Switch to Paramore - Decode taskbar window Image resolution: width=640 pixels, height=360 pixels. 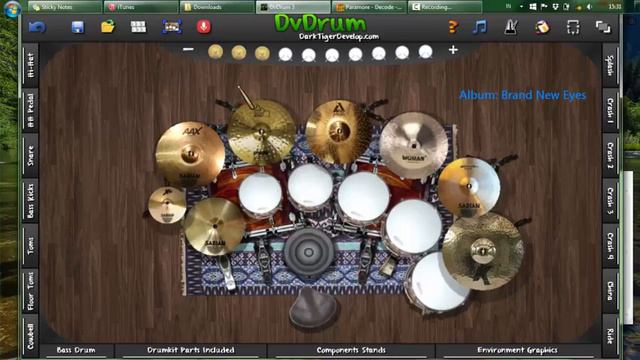[369, 7]
